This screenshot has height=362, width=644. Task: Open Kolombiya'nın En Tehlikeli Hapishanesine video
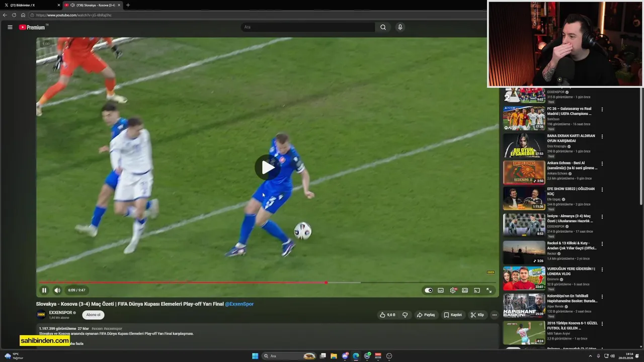[x=572, y=298]
